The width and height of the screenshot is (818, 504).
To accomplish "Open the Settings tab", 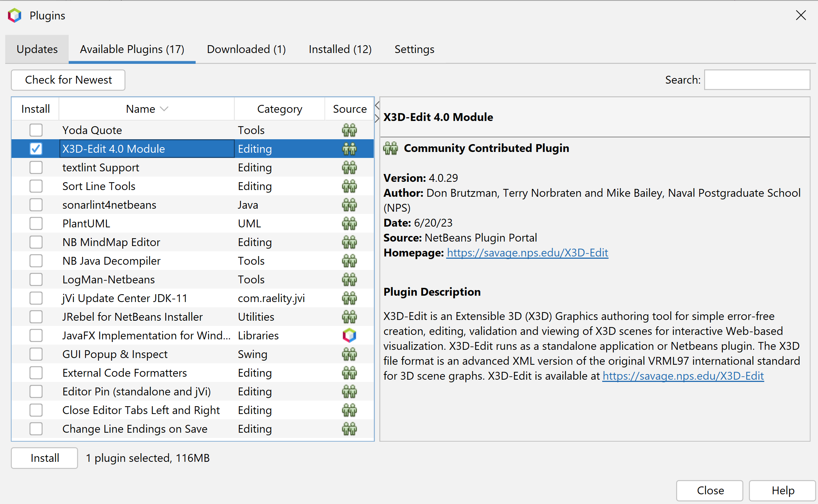I will [x=414, y=49].
